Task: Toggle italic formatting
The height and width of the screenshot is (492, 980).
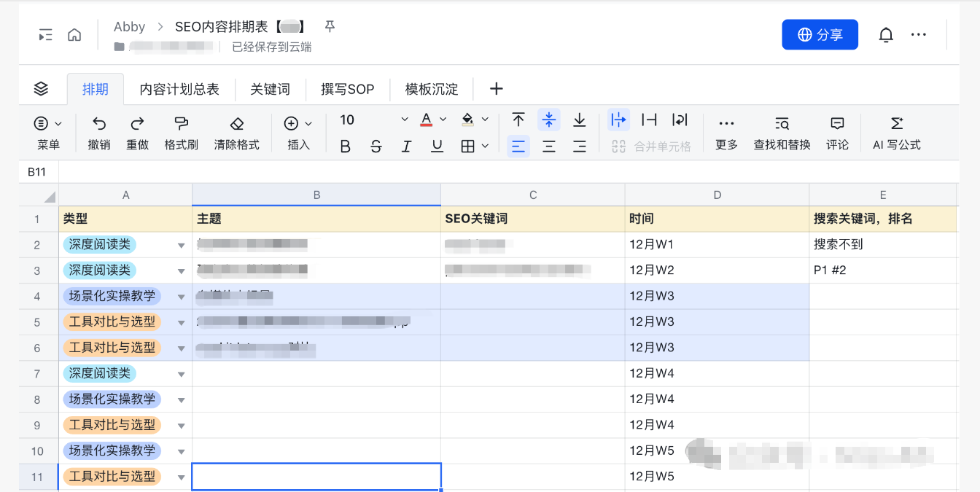Action: 406,146
